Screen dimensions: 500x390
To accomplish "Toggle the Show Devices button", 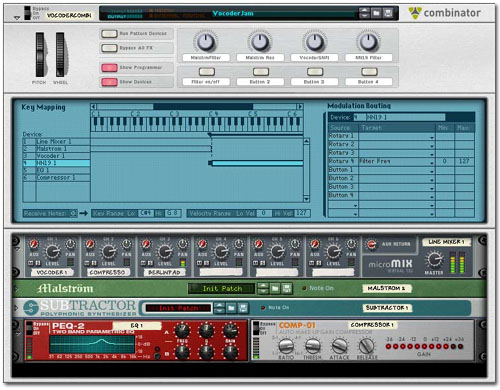I will coord(109,82).
